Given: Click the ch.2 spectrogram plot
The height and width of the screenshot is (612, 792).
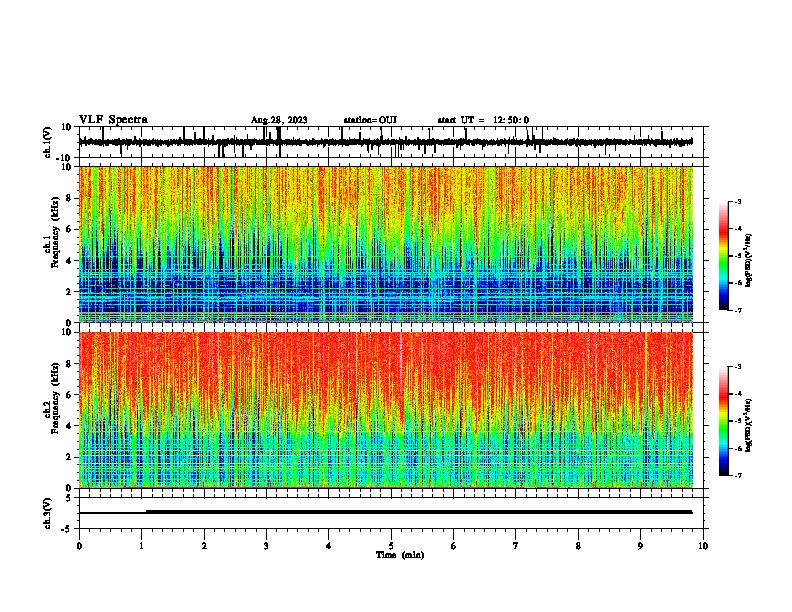Looking at the screenshot, I should 385,410.
